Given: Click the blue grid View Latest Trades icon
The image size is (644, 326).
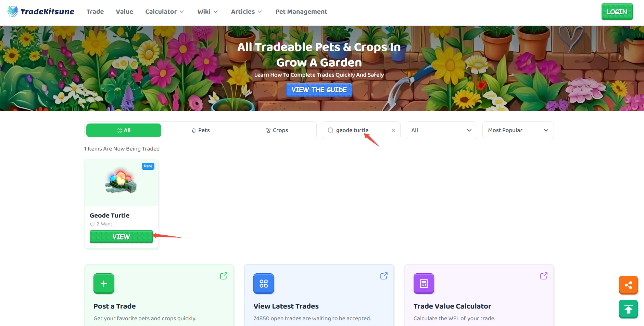Looking at the screenshot, I should [264, 284].
